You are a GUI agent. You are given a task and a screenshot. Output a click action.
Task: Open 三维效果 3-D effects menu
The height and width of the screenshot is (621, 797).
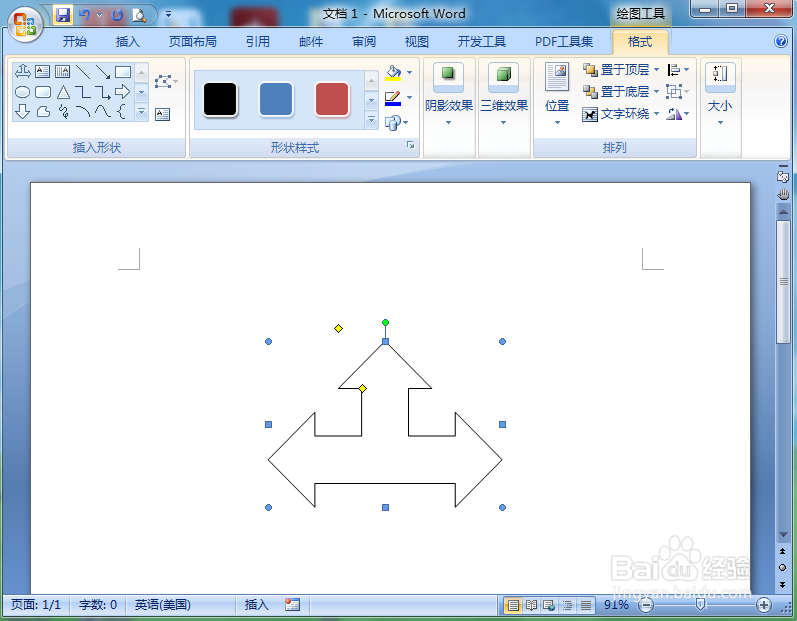(x=504, y=95)
